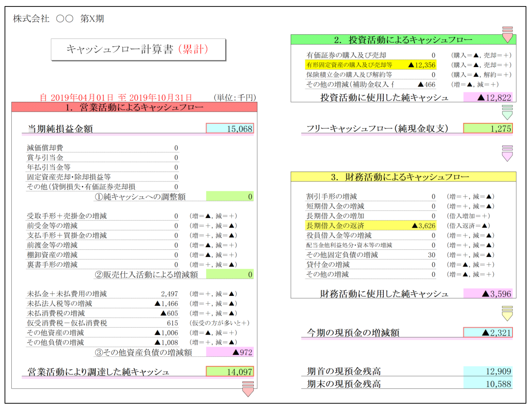Click the その他負債の増減 value ▲1,008
Viewport: 532px width, 409px height.
point(166,343)
